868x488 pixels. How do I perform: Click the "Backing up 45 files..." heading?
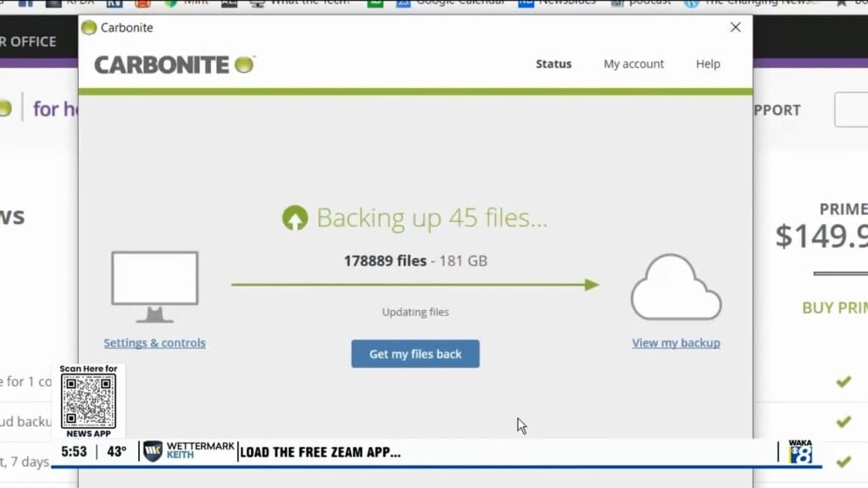[431, 218]
